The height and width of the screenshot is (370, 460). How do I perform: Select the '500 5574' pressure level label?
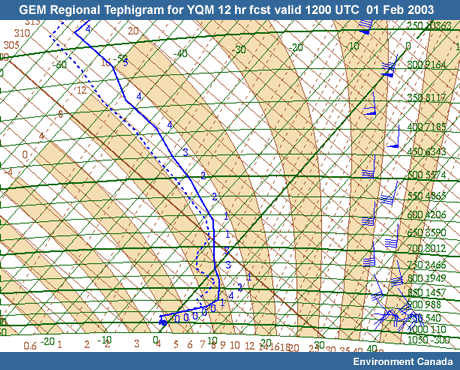[427, 175]
